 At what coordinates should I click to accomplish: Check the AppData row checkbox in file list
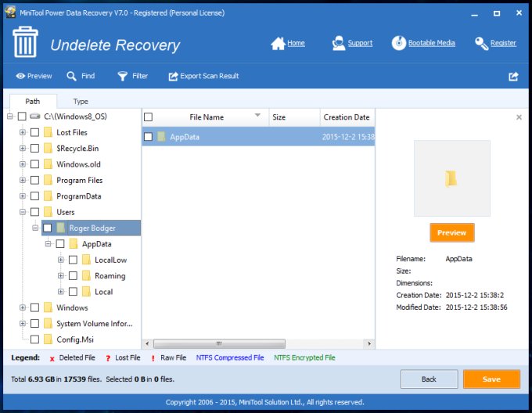[x=149, y=137]
